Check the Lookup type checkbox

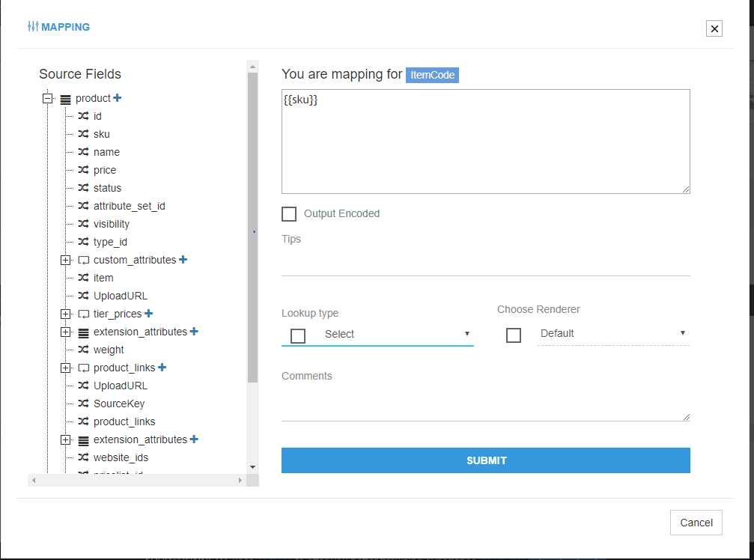[298, 335]
